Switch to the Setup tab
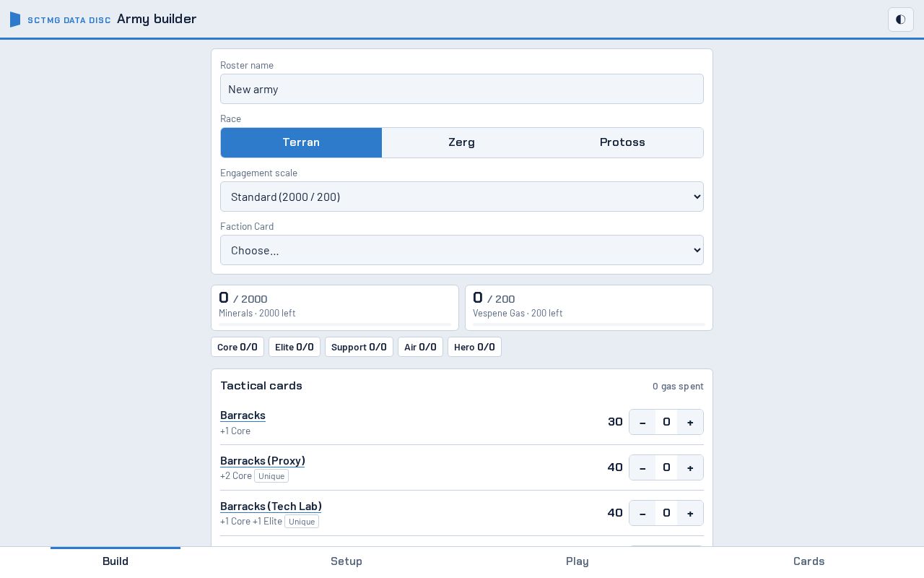 pyautogui.click(x=346, y=561)
